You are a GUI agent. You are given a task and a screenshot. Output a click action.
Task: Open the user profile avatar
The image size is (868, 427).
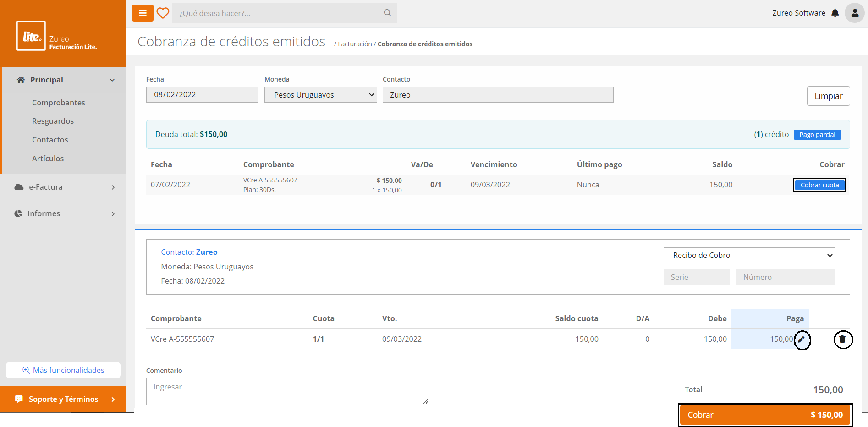click(x=854, y=13)
